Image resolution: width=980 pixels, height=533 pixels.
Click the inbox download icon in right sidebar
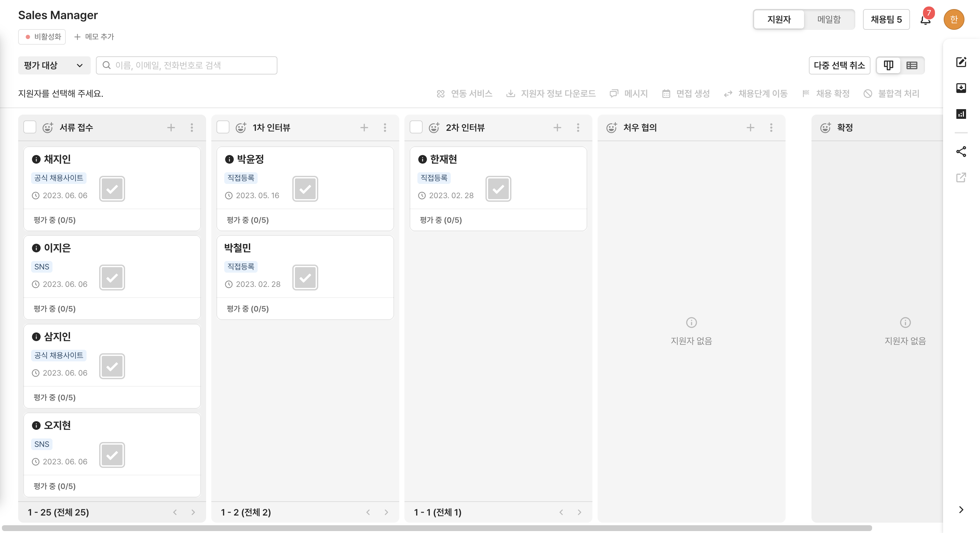point(961,88)
